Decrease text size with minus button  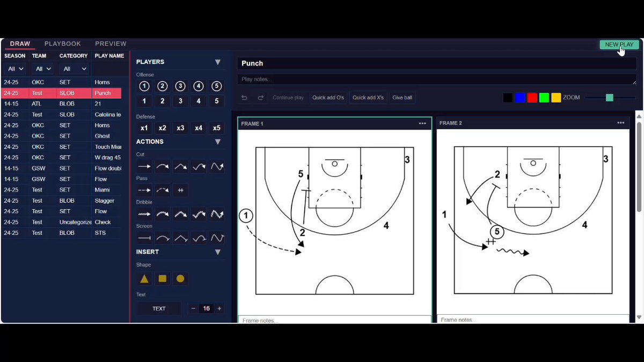coord(193,308)
